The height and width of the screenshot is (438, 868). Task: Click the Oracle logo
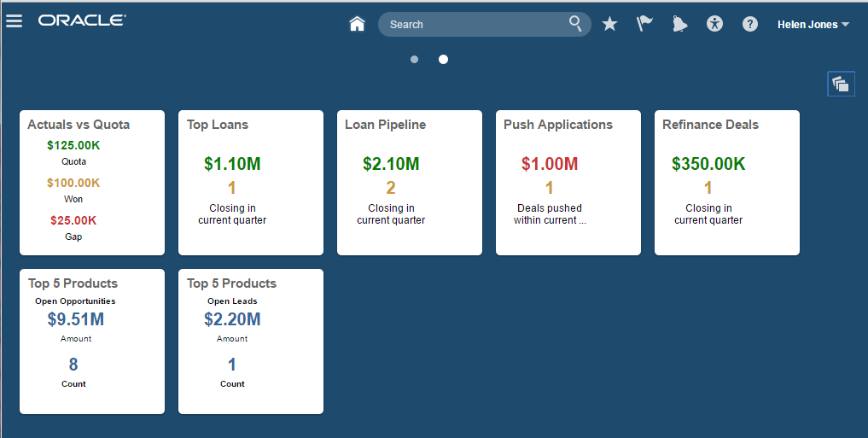point(82,20)
